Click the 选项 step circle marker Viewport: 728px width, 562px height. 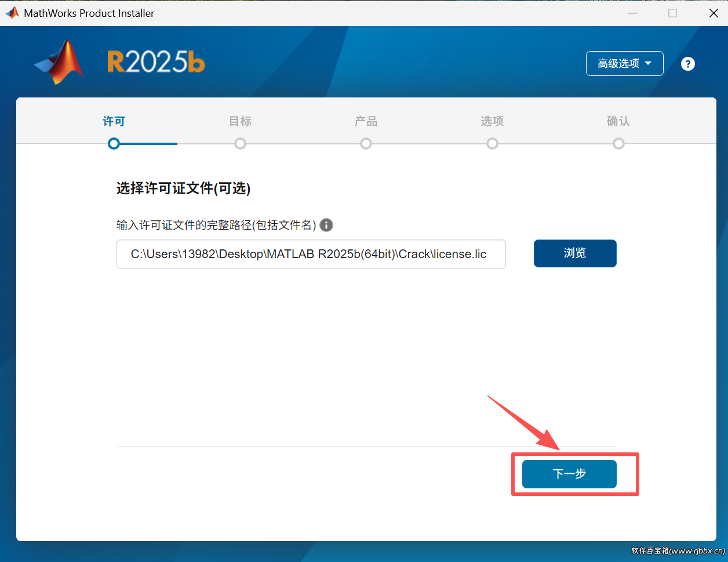(x=492, y=143)
